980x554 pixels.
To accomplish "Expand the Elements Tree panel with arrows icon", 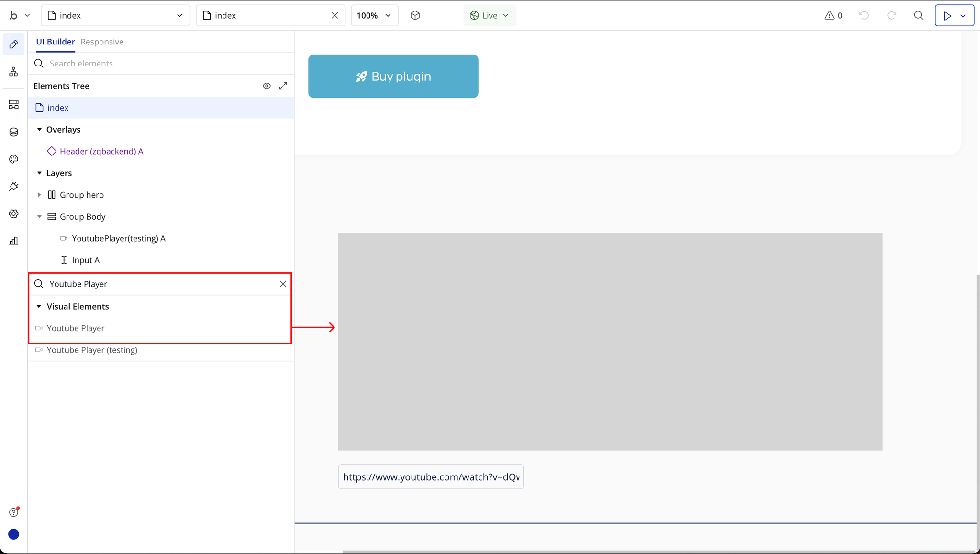I will 283,86.
